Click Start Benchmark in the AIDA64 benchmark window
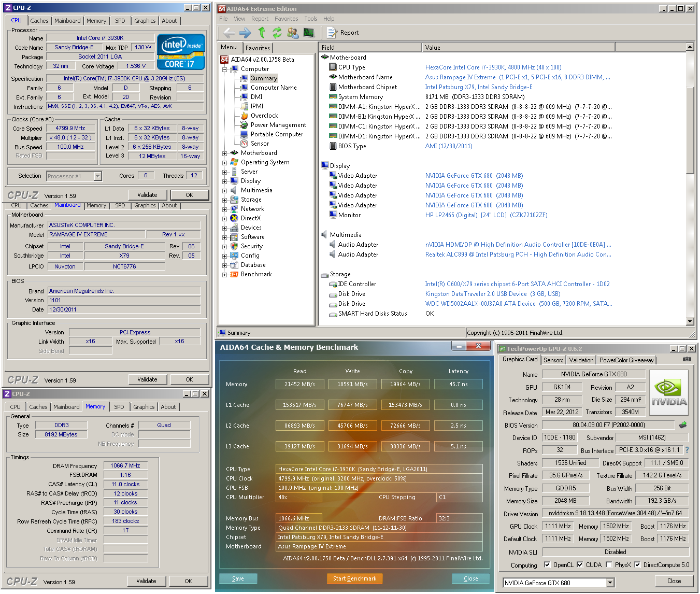This screenshot has height=594, width=700. coord(354,578)
